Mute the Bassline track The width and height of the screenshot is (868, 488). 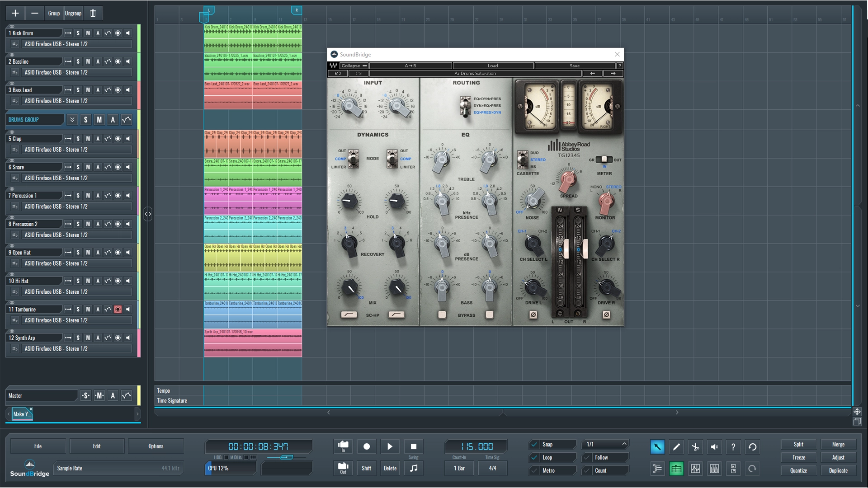click(x=88, y=61)
